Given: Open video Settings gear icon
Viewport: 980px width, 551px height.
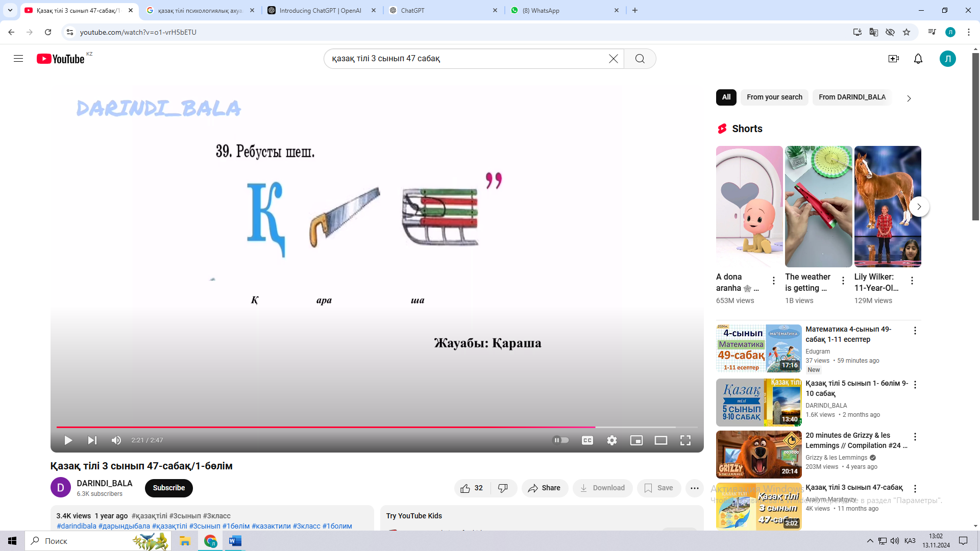Looking at the screenshot, I should coord(611,440).
